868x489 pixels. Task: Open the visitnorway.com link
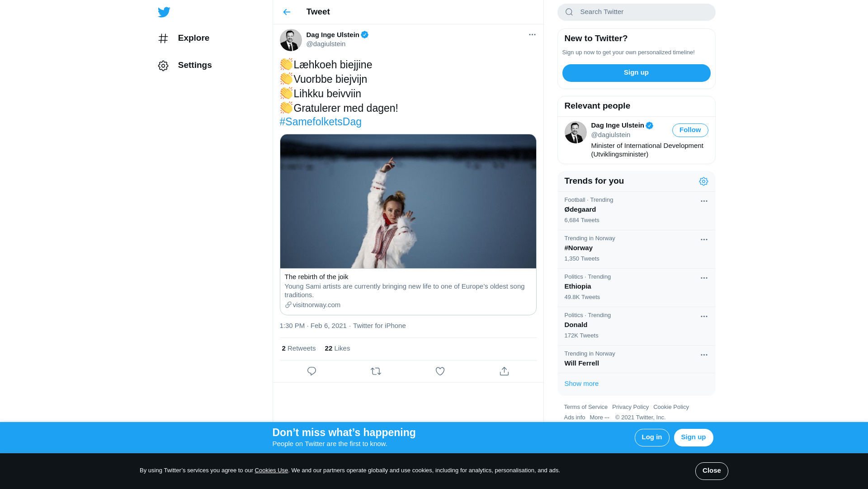click(316, 305)
